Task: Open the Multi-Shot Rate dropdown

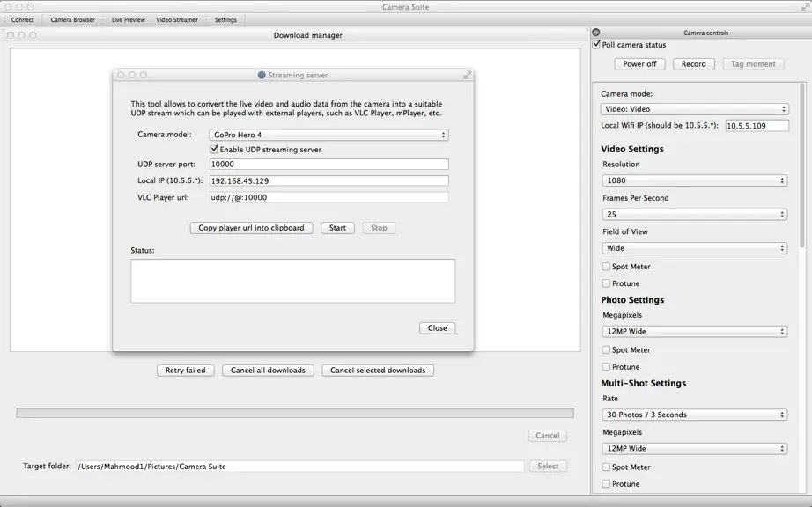Action: point(695,415)
